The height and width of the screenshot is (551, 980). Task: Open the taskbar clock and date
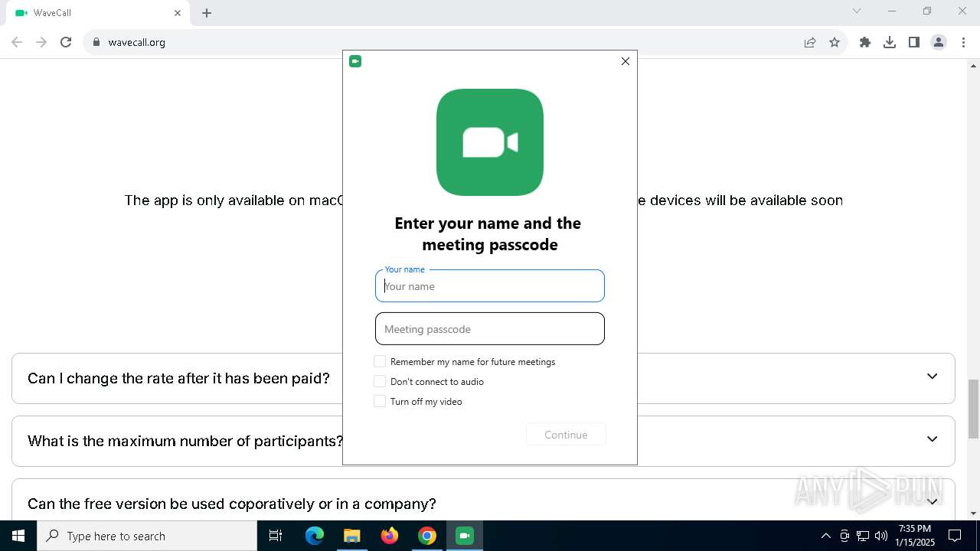pos(915,536)
